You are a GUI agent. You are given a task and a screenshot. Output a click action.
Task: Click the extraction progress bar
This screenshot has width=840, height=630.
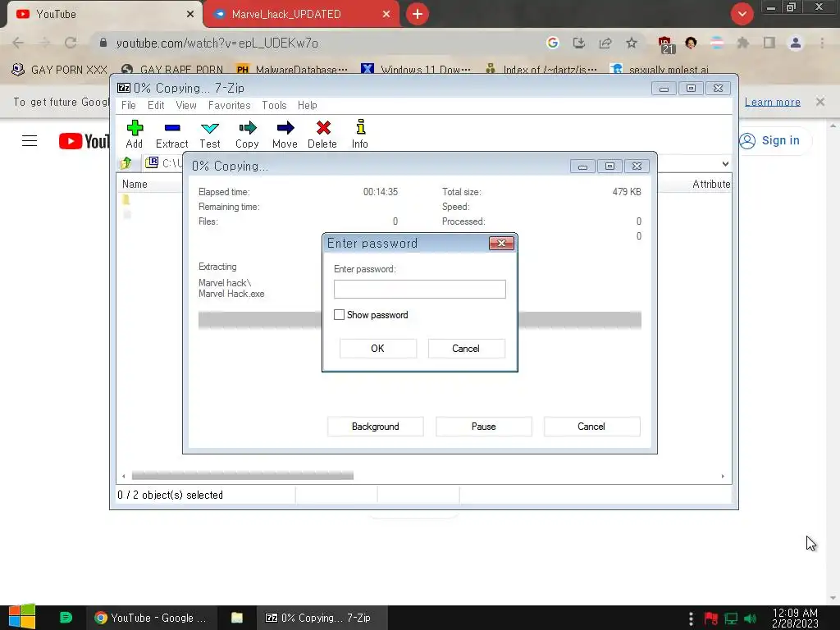pos(419,320)
